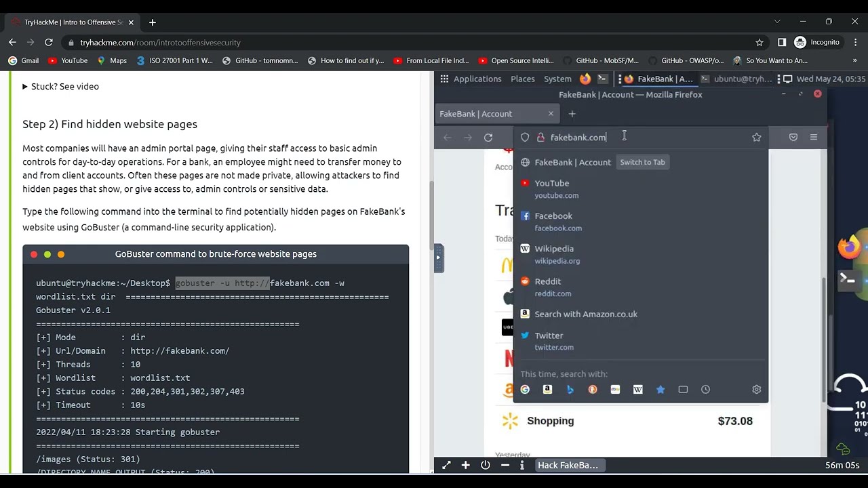Search bookmarks using the blue star icon
This screenshot has height=488, width=868.
click(660, 390)
